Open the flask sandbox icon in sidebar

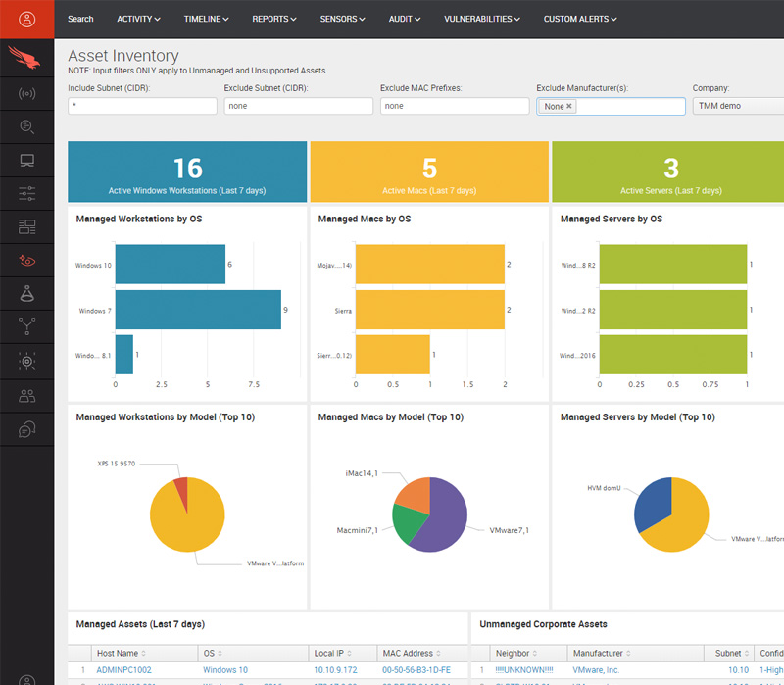[x=26, y=293]
